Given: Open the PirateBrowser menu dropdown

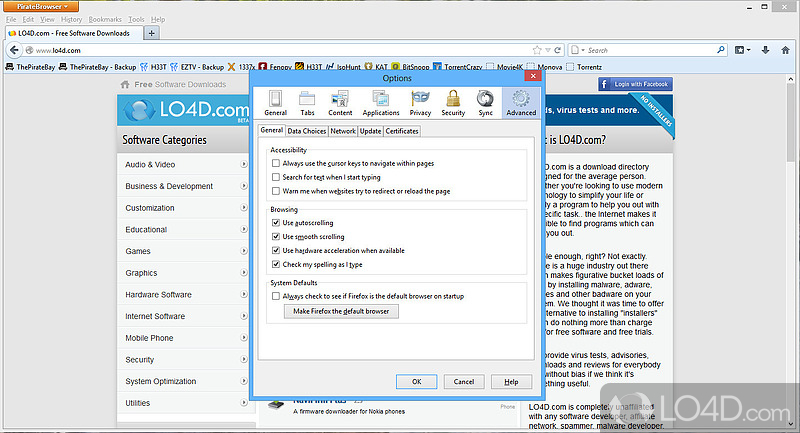Looking at the screenshot, I should point(41,6).
